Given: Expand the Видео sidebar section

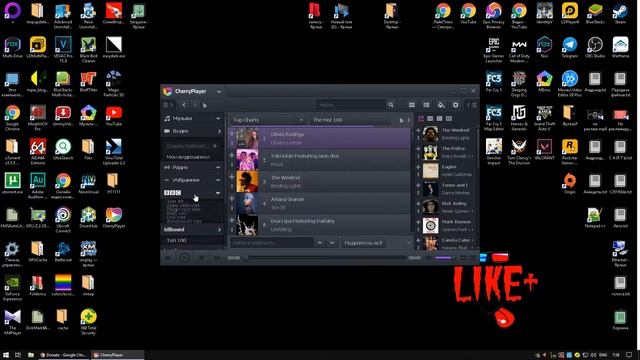Looking at the screenshot, I should [x=219, y=131].
